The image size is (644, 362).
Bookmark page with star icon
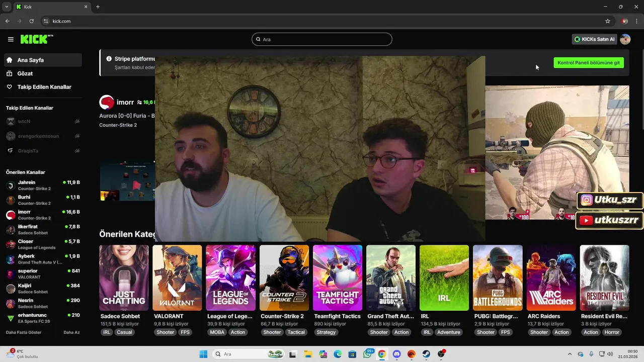tap(608, 21)
